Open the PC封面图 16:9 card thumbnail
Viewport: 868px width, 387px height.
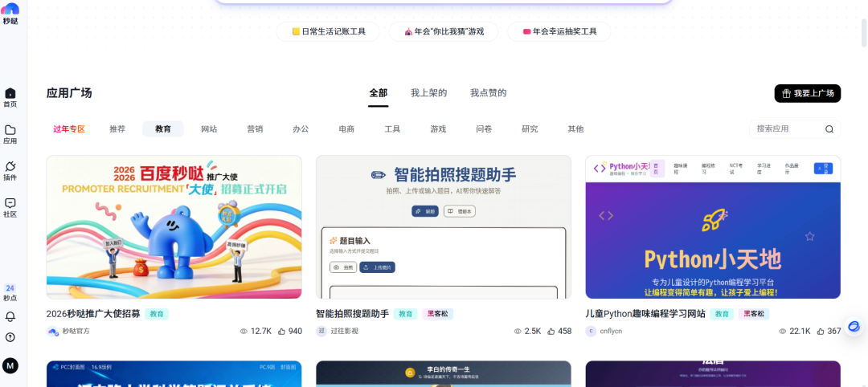pyautogui.click(x=174, y=373)
